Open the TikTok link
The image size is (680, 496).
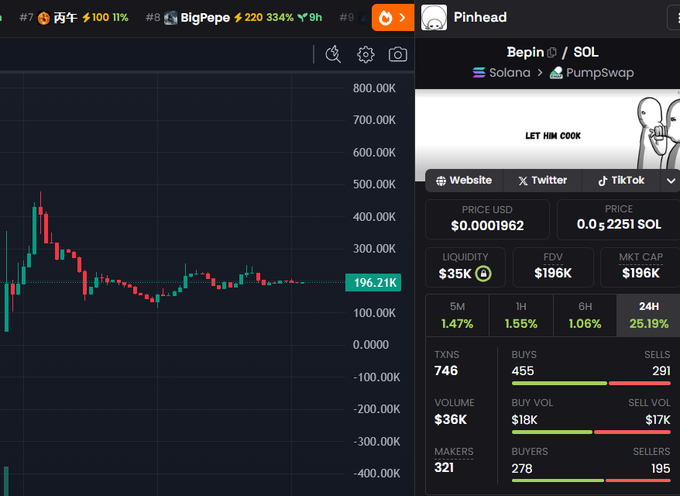click(621, 181)
